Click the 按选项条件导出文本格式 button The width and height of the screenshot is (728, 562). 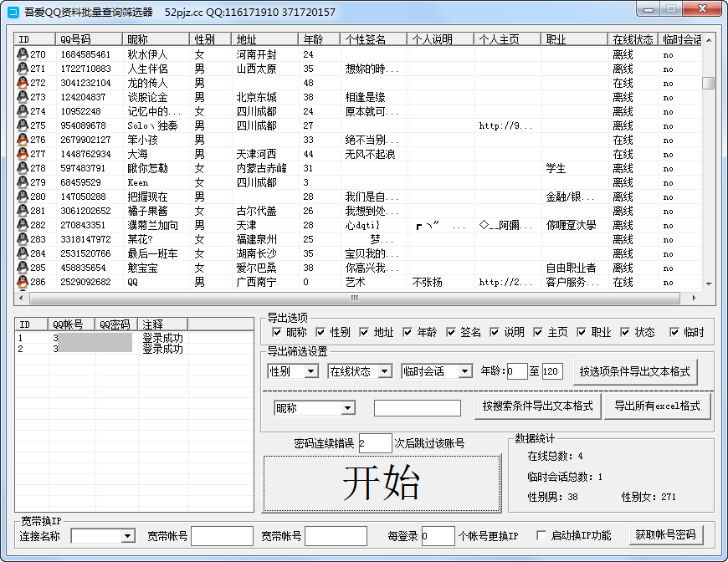coord(635,371)
